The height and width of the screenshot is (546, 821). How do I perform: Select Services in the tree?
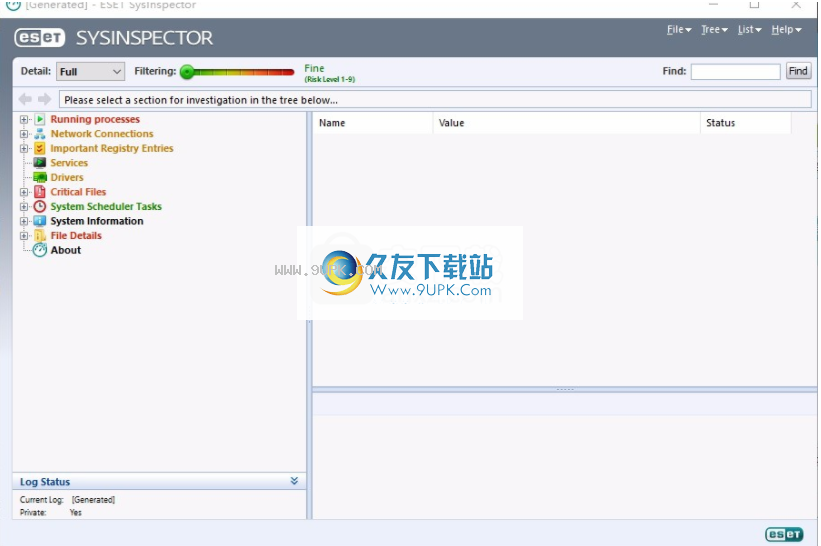click(69, 163)
